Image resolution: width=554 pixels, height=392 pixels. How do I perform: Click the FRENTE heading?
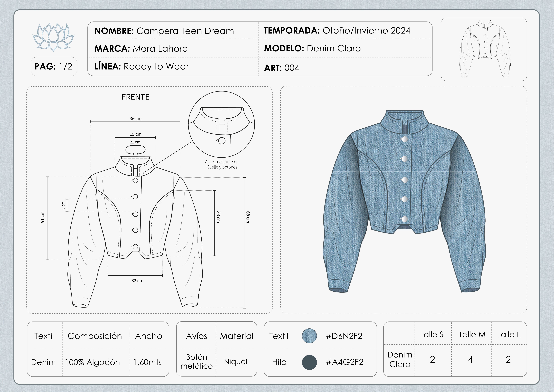coord(136,97)
